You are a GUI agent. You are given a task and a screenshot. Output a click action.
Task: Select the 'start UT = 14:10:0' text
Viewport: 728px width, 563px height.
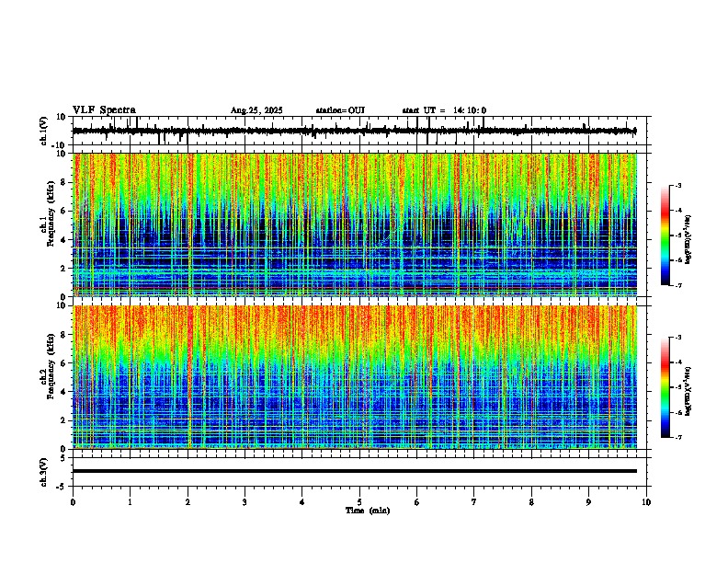tap(444, 110)
